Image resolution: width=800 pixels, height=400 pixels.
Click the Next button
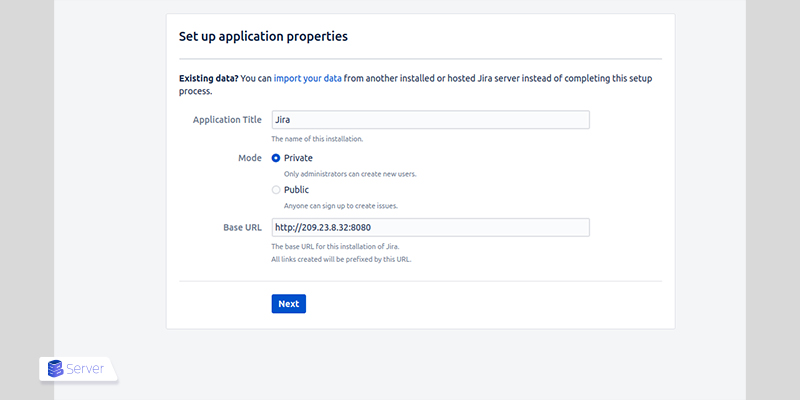(289, 304)
